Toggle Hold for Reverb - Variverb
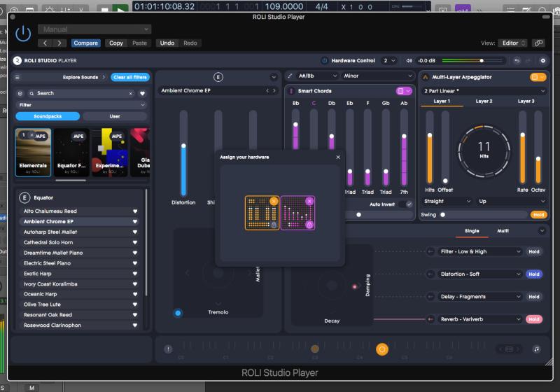 pos(534,319)
